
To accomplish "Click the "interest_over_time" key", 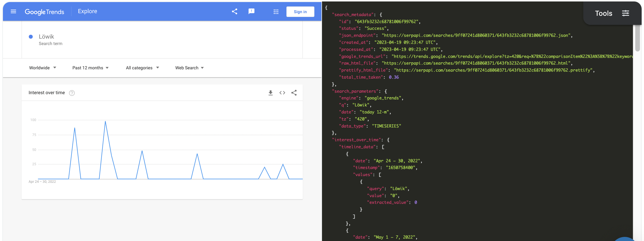I will pos(356,140).
